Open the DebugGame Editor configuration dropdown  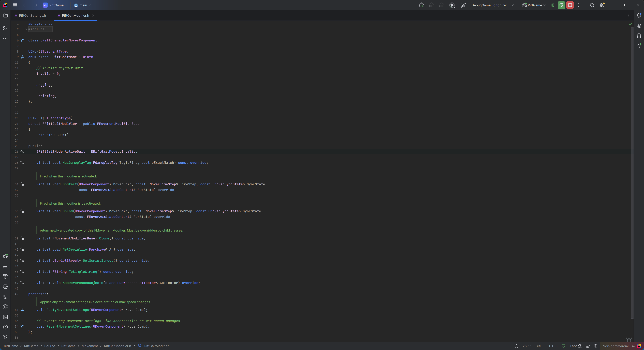pos(492,5)
